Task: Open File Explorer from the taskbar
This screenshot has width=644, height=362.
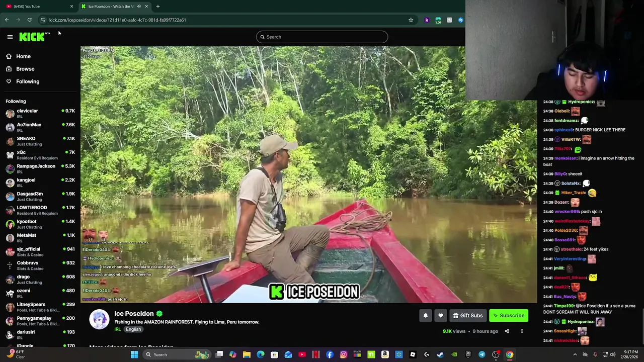Action: click(x=247, y=354)
